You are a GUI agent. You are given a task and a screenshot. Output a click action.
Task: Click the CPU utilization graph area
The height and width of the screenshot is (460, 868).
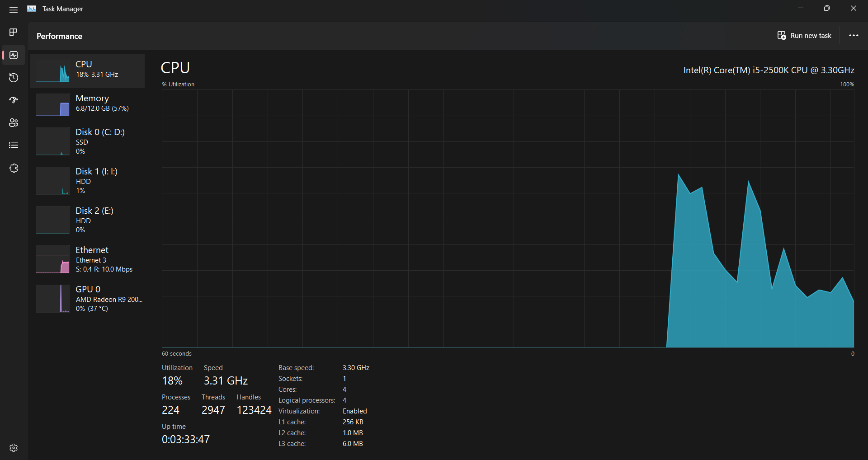(508, 218)
